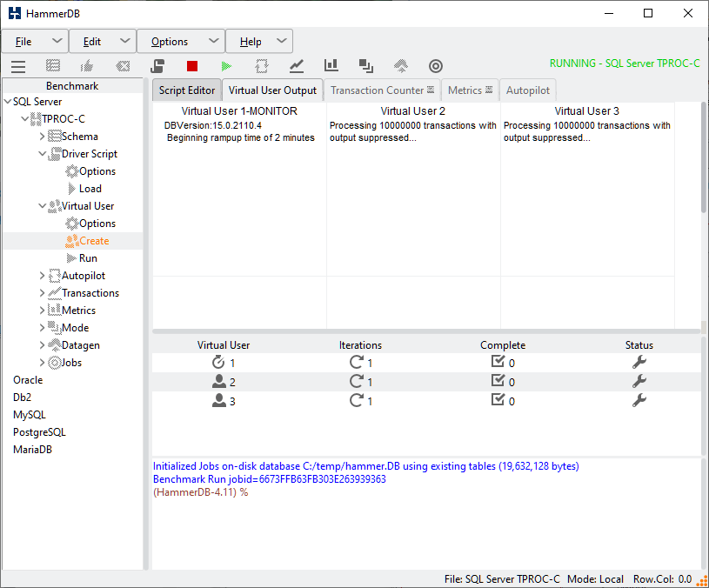This screenshot has height=588, width=709.
Task: Open the Help menu
Action: click(259, 42)
